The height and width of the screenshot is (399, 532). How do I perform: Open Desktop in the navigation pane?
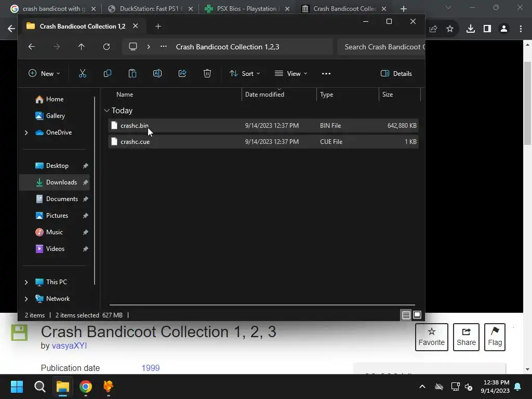click(x=57, y=166)
